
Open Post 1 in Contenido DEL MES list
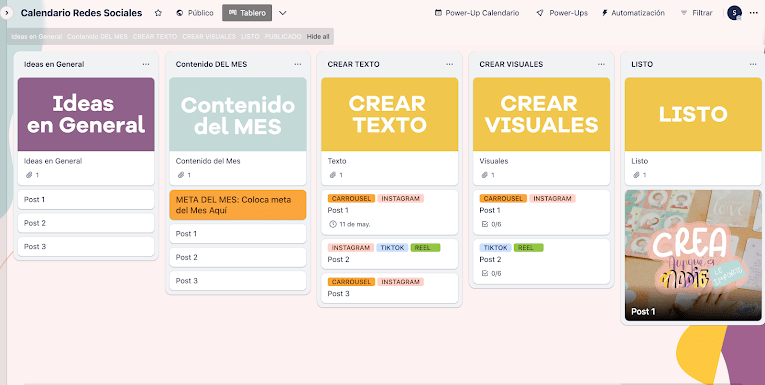coord(238,234)
